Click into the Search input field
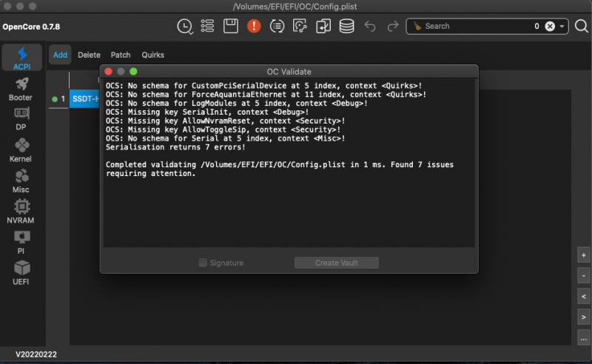592x364 pixels. (474, 26)
